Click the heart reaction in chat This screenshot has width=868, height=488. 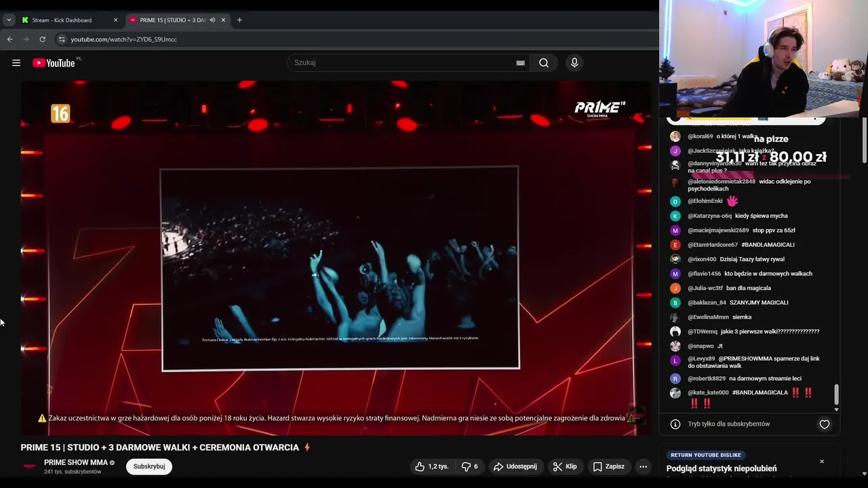(825, 424)
